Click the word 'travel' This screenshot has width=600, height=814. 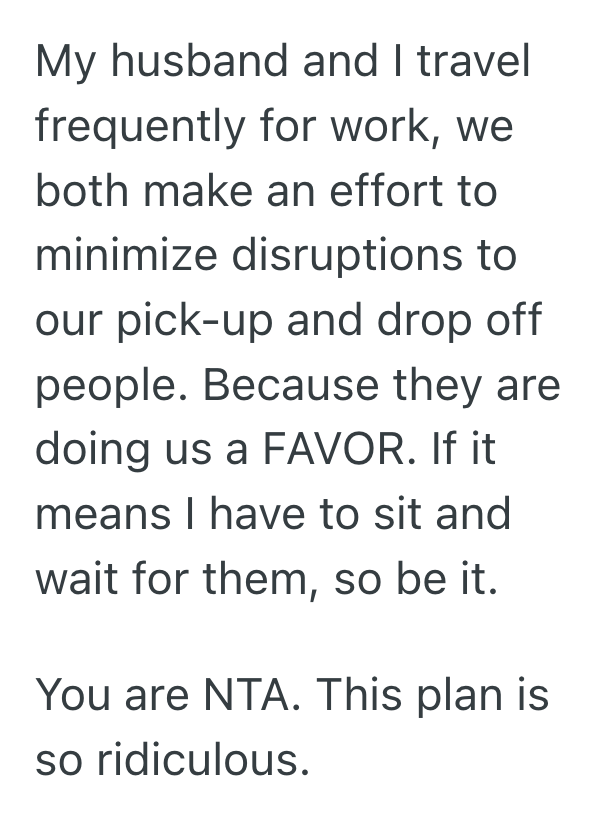(472, 62)
